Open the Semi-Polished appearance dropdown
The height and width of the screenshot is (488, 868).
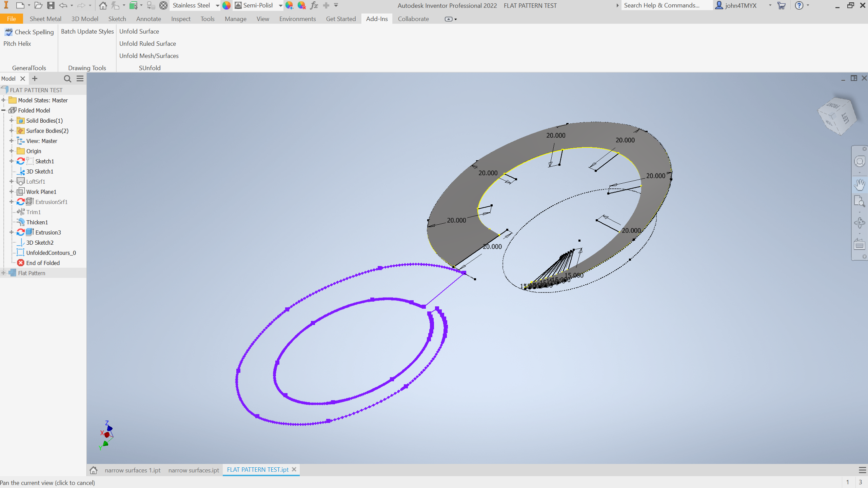tap(280, 5)
